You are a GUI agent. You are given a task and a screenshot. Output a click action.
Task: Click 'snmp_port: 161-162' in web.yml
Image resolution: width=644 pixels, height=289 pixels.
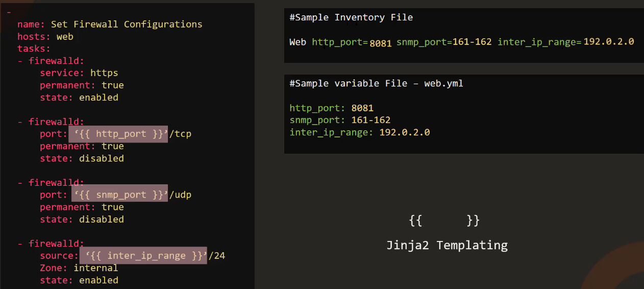[340, 120]
